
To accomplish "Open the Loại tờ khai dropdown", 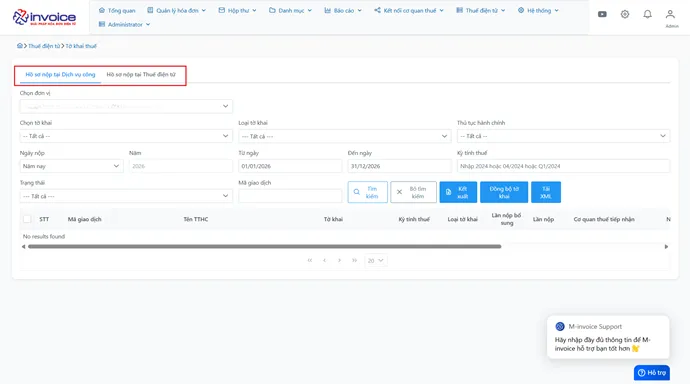I will pyautogui.click(x=345, y=136).
